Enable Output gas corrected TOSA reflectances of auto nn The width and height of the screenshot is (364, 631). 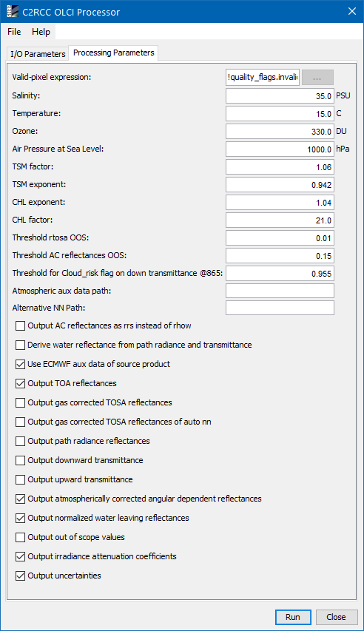[x=20, y=422]
